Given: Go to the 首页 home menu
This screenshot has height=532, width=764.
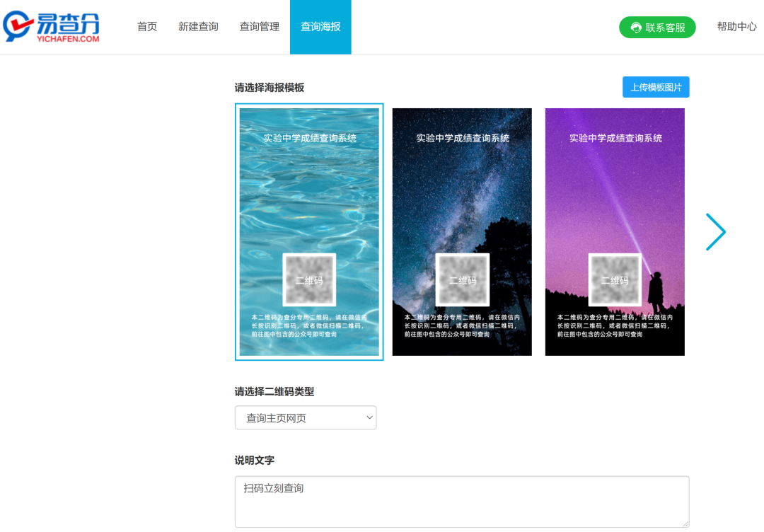Looking at the screenshot, I should [146, 27].
